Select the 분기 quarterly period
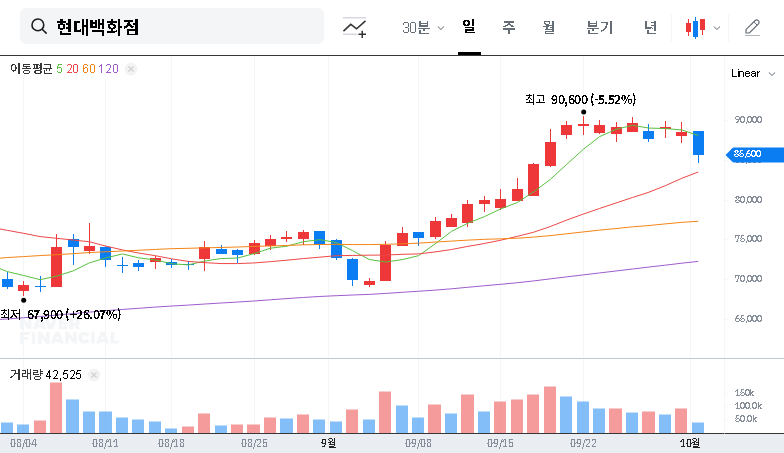This screenshot has height=453, width=784. [599, 28]
